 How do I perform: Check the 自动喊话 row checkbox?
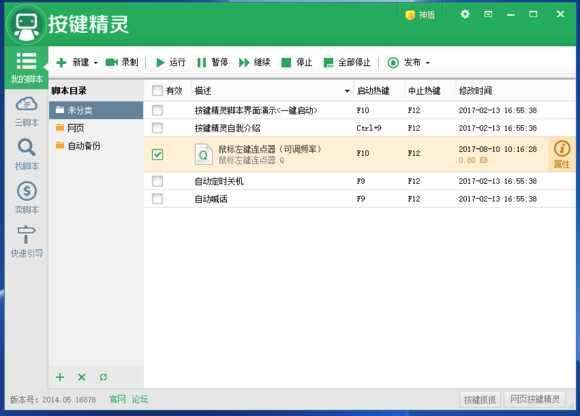click(157, 199)
